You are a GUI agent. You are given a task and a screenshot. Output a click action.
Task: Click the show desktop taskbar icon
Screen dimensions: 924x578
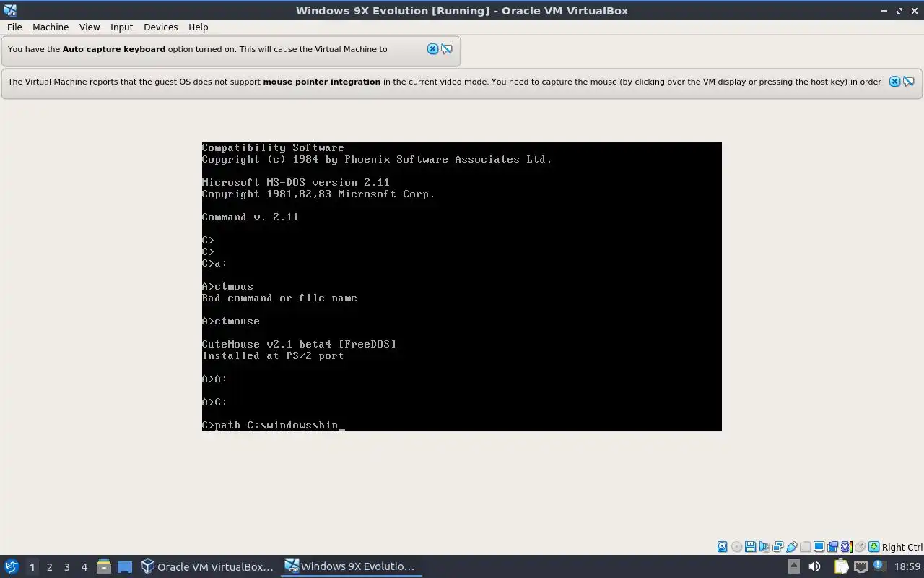pyautogui.click(x=125, y=566)
